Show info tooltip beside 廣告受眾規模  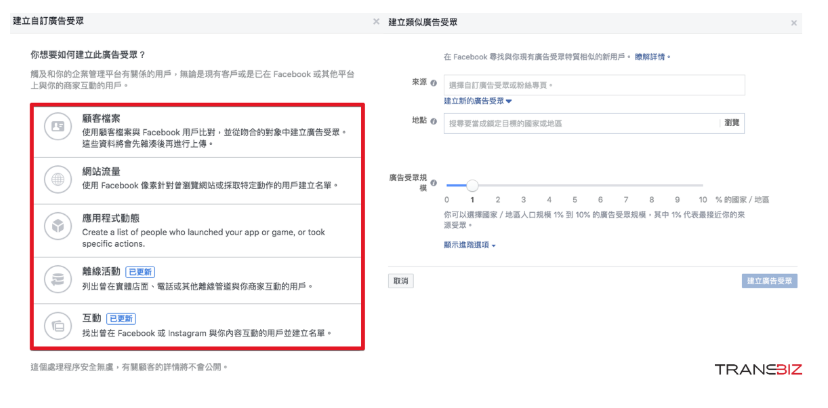point(434,183)
